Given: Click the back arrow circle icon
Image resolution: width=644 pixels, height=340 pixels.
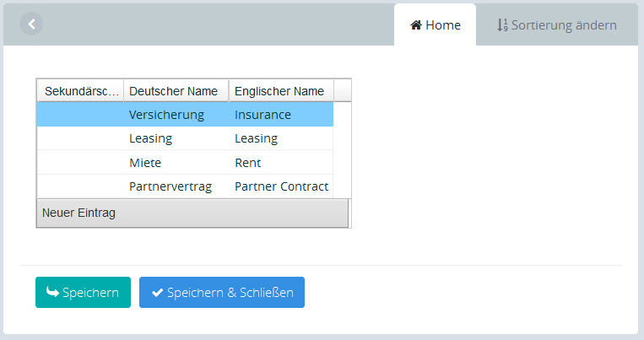Looking at the screenshot, I should [31, 24].
